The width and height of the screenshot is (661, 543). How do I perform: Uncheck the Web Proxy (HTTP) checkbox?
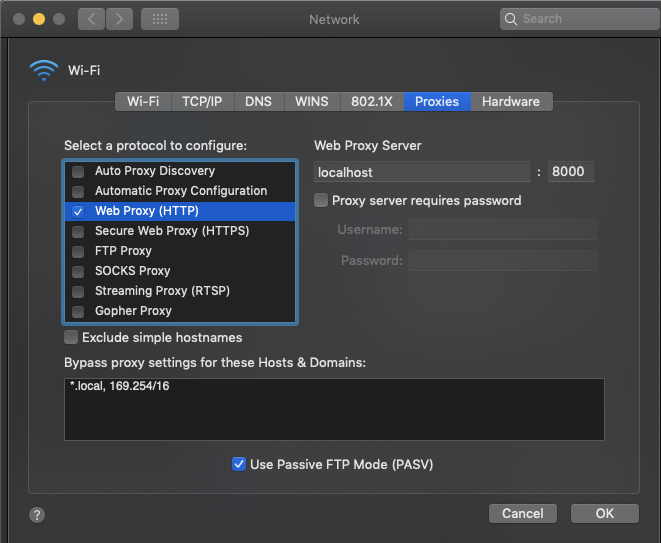coord(78,212)
